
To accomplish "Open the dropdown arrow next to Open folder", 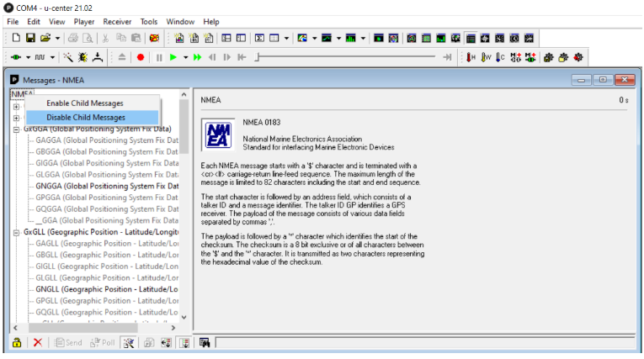I will coord(57,38).
